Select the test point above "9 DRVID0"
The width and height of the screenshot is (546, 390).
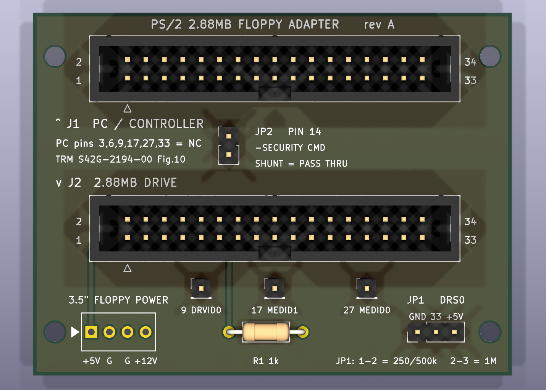coord(201,288)
